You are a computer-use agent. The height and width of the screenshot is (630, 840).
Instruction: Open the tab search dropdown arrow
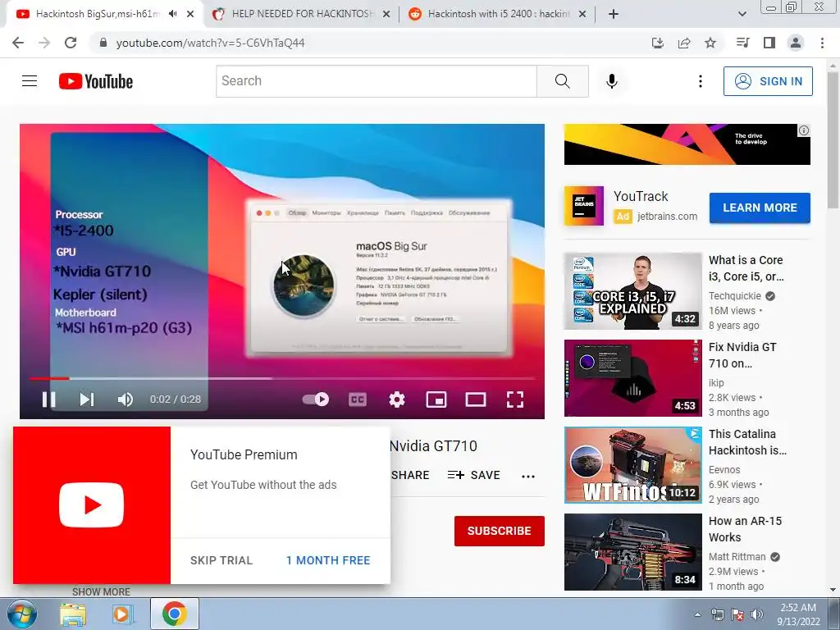pos(742,14)
